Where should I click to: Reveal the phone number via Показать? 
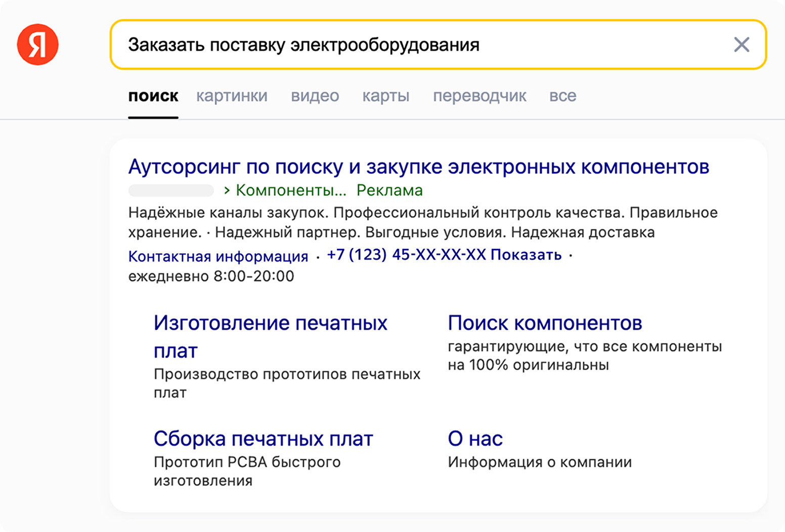(x=526, y=254)
